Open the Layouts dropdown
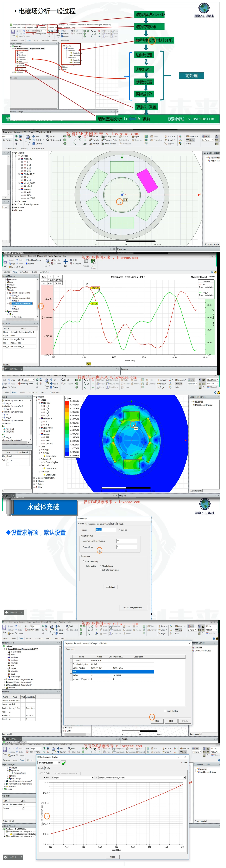 [x=31, y=264]
